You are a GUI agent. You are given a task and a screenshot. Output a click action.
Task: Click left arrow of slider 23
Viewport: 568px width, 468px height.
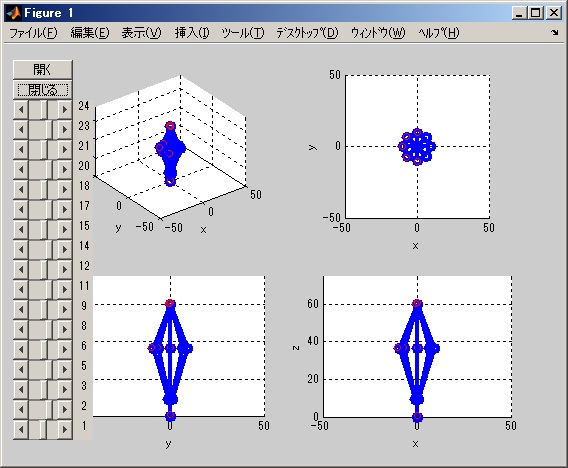21,129
